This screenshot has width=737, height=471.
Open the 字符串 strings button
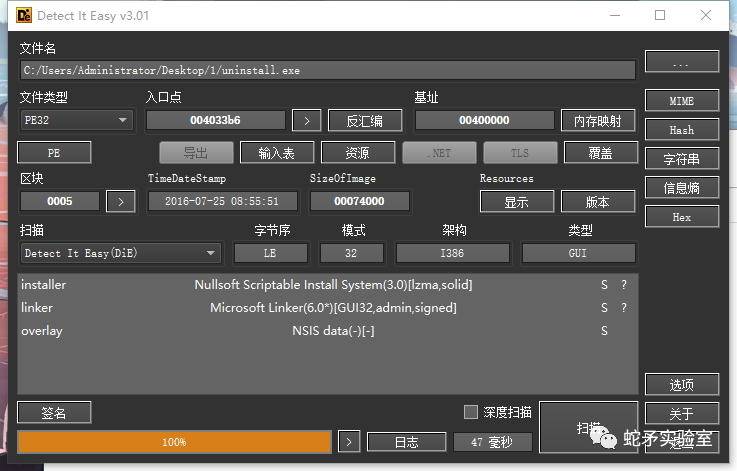pyautogui.click(x=682, y=159)
